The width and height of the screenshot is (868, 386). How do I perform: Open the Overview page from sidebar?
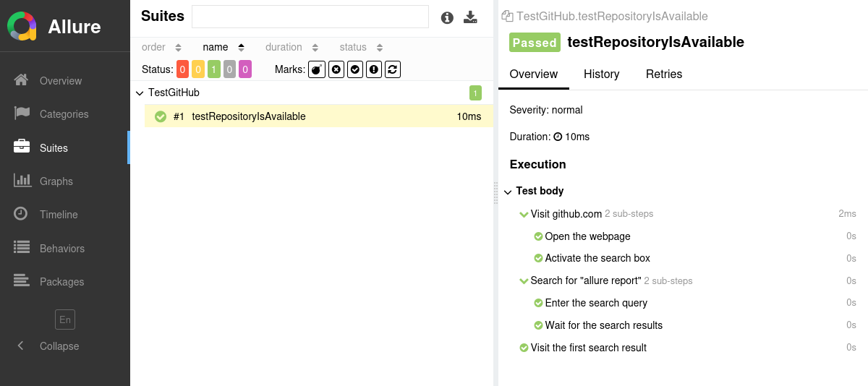(61, 81)
